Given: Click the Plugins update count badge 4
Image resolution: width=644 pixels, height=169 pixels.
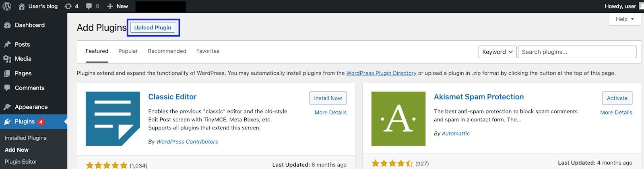Looking at the screenshot, I should (41, 122).
